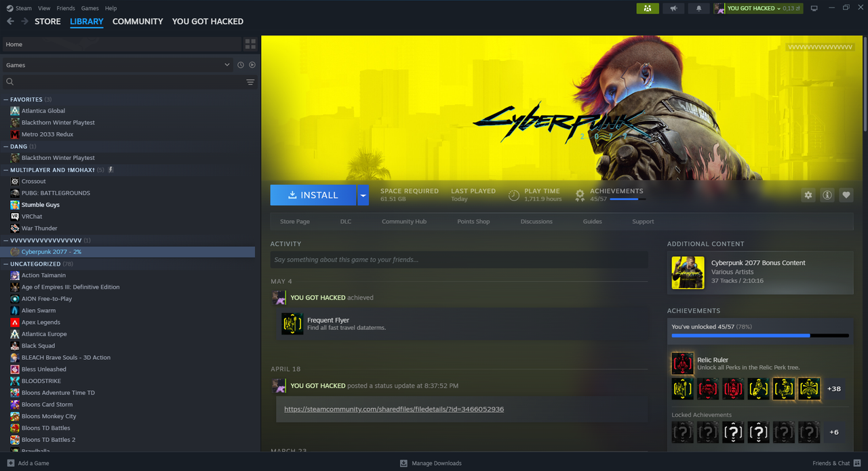Open the announcements megaphone icon
The height and width of the screenshot is (471, 868).
click(673, 8)
